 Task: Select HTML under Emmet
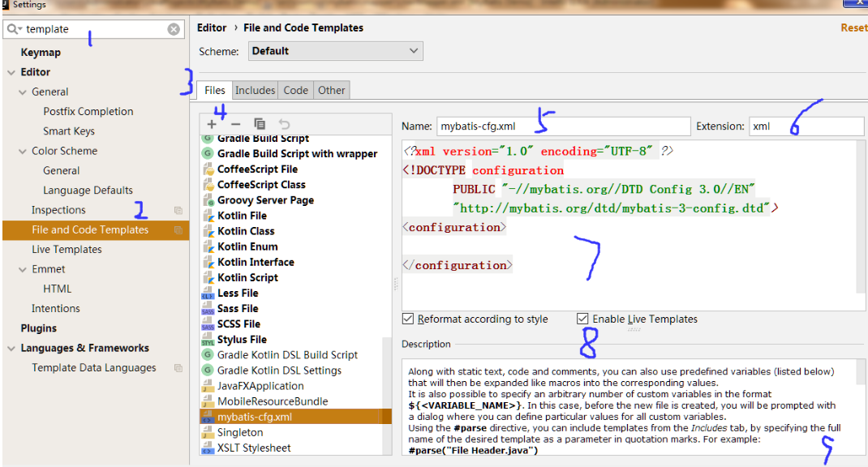point(57,289)
